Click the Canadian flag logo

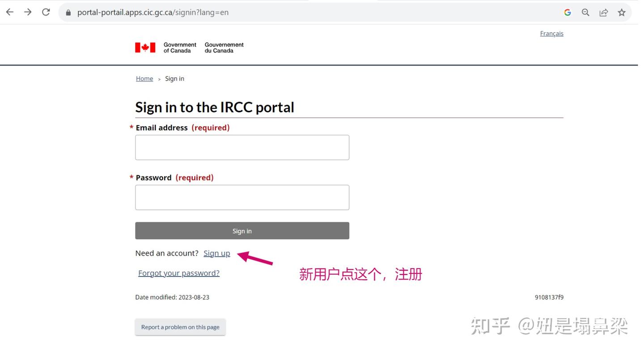point(144,47)
